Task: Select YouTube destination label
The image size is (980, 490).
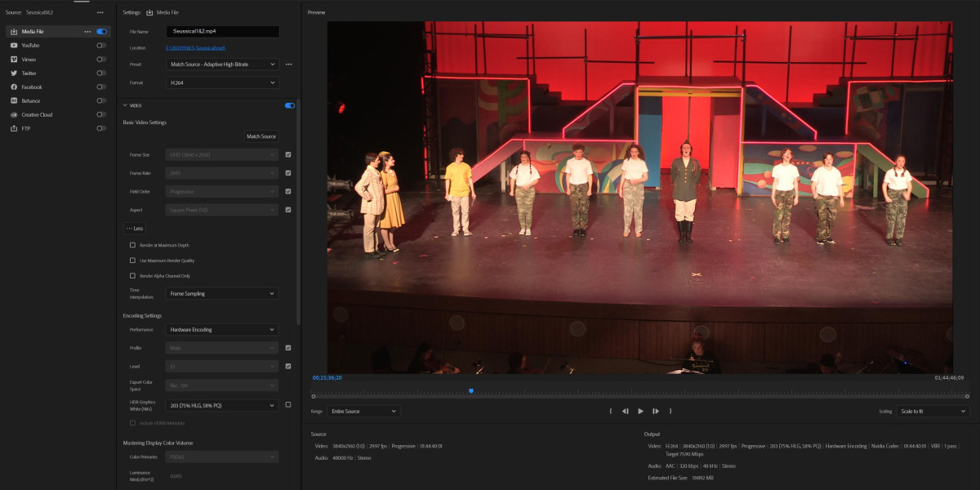Action: point(30,46)
